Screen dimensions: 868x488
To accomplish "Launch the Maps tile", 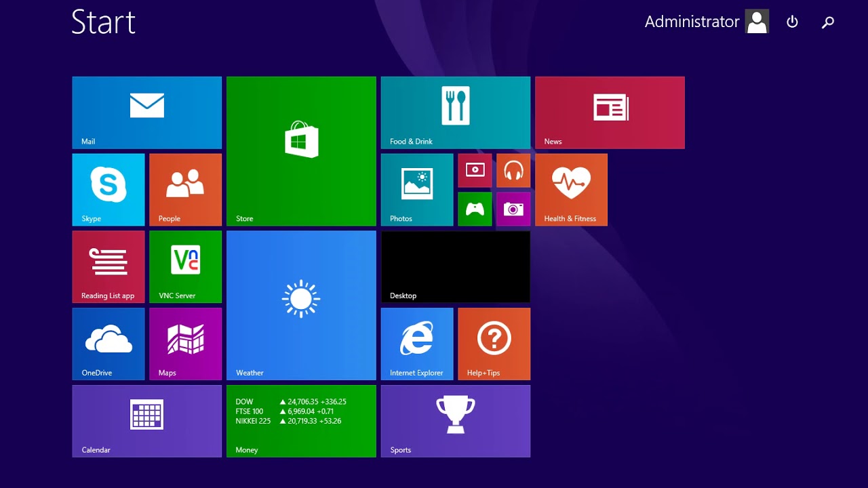I will pos(186,344).
